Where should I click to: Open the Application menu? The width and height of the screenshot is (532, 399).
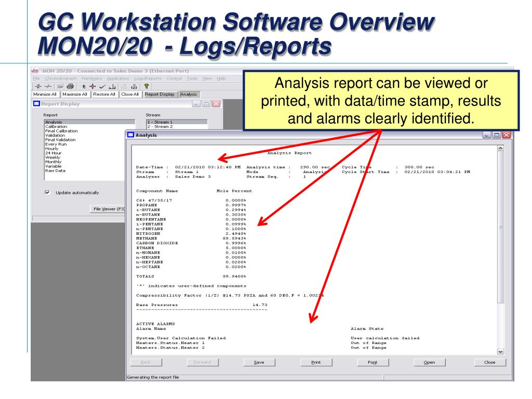(118, 78)
